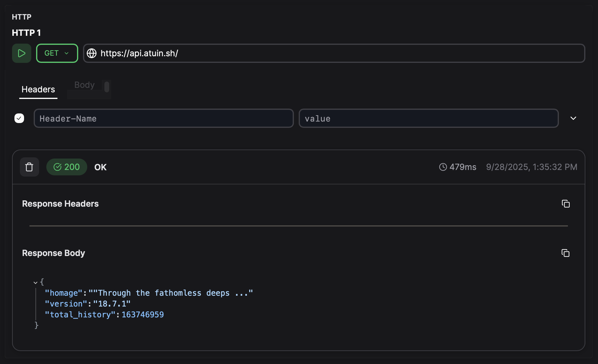The image size is (598, 364).
Task: Click the "homage" key in response
Action: [63, 293]
